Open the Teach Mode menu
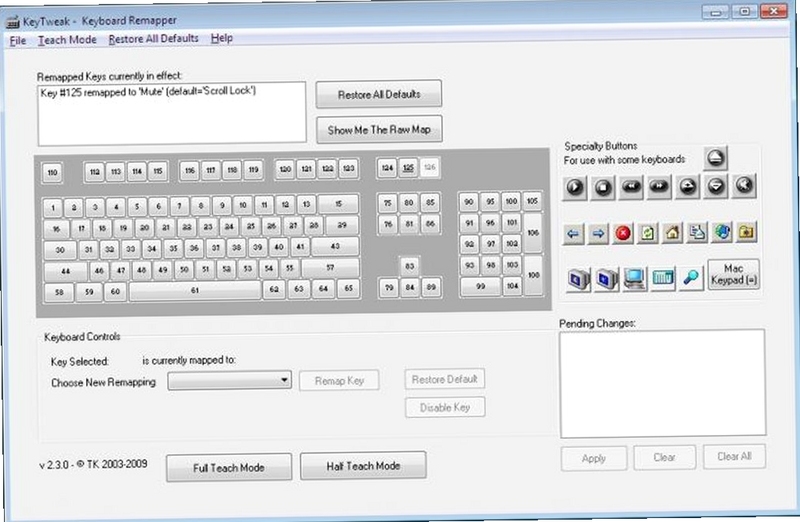800x522 pixels. coord(67,40)
